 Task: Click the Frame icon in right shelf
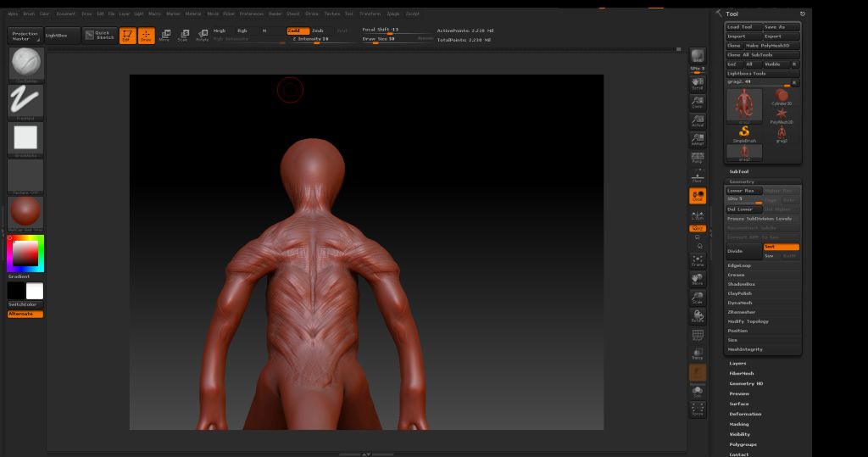click(x=698, y=260)
